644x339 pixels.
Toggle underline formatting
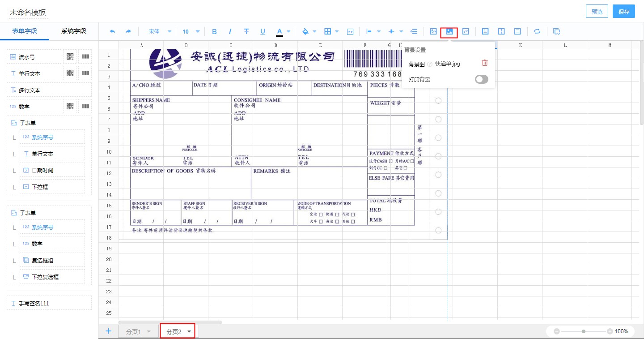point(263,31)
